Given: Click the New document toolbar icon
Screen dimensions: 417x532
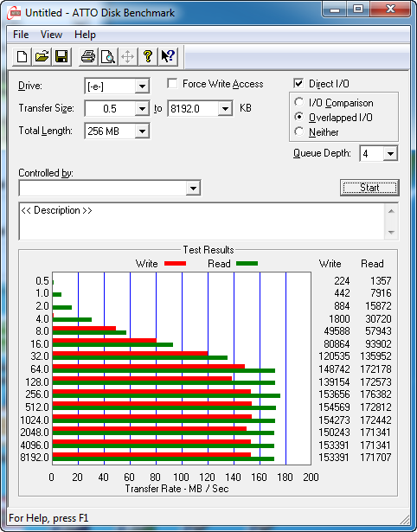Looking at the screenshot, I should click(x=22, y=56).
